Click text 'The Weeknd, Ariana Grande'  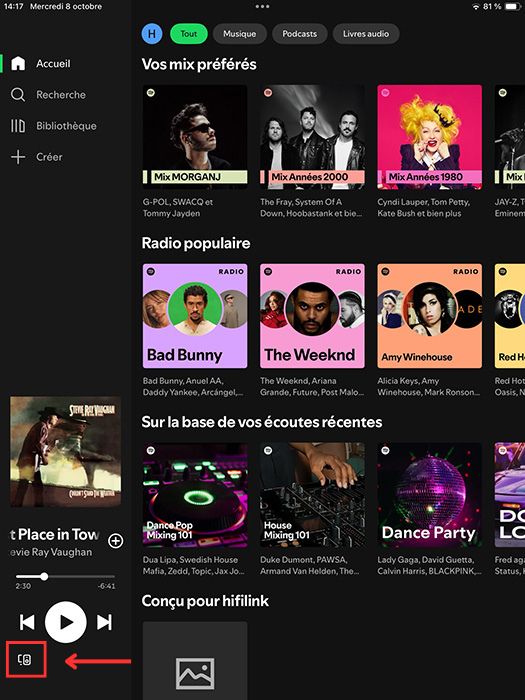pyautogui.click(x=312, y=387)
